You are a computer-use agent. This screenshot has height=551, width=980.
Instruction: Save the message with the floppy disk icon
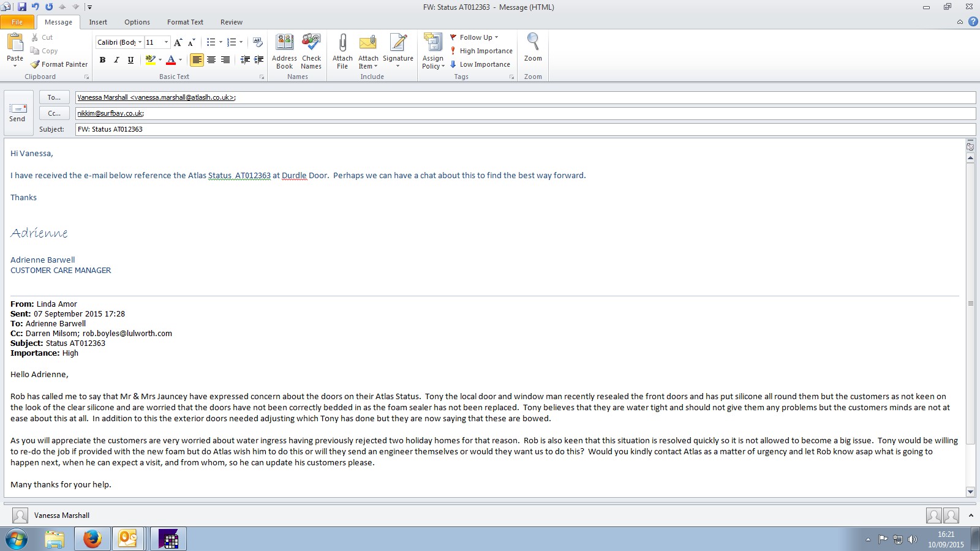(22, 7)
